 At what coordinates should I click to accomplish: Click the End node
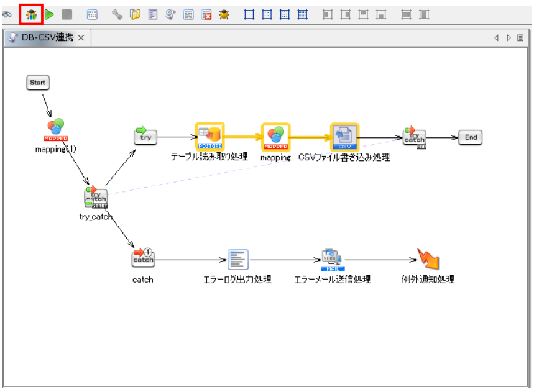(470, 137)
